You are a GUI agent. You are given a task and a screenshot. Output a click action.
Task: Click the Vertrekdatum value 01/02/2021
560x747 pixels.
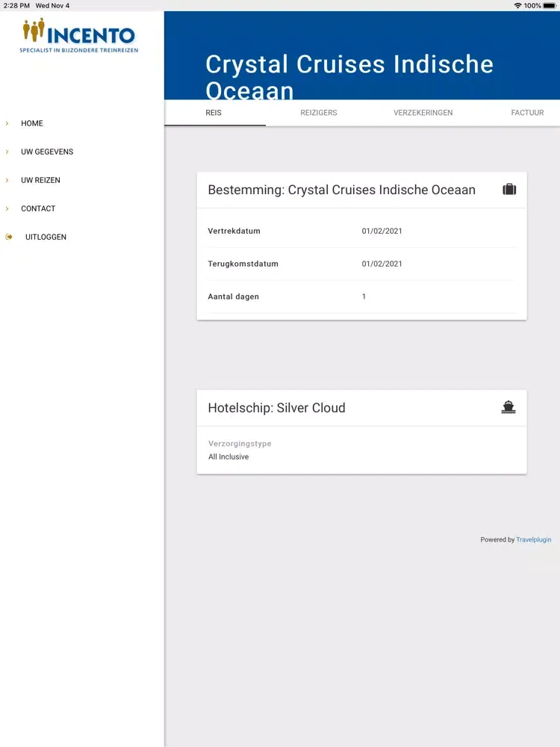(382, 231)
